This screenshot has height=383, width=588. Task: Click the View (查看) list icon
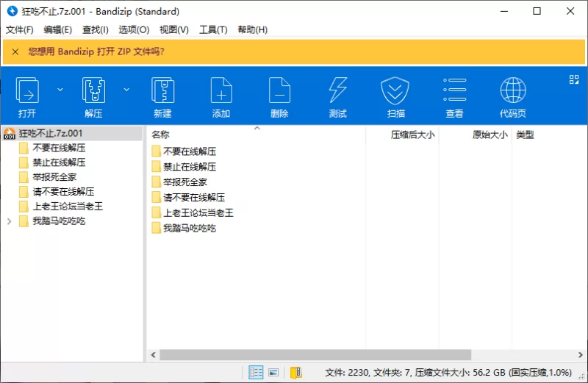[x=454, y=90]
